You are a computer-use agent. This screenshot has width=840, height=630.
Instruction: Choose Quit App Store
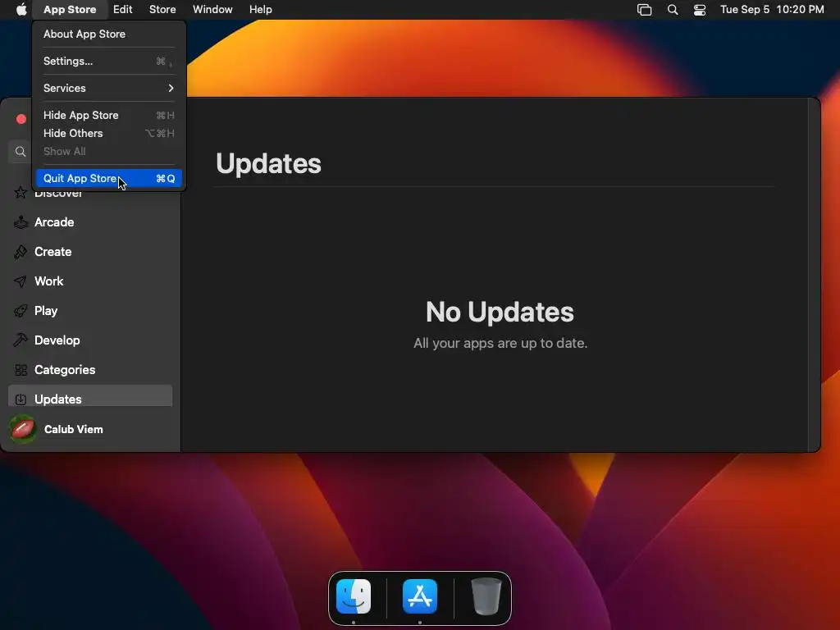point(109,178)
